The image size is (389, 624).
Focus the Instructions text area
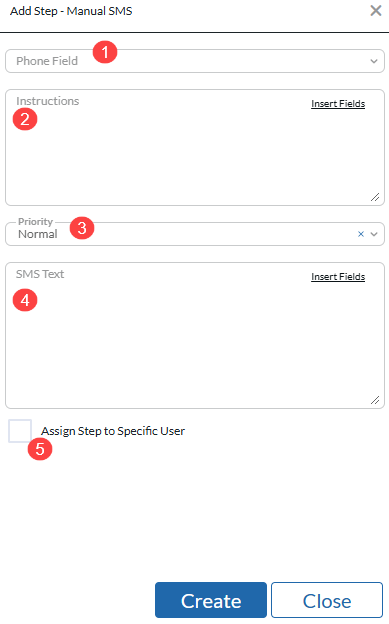195,147
